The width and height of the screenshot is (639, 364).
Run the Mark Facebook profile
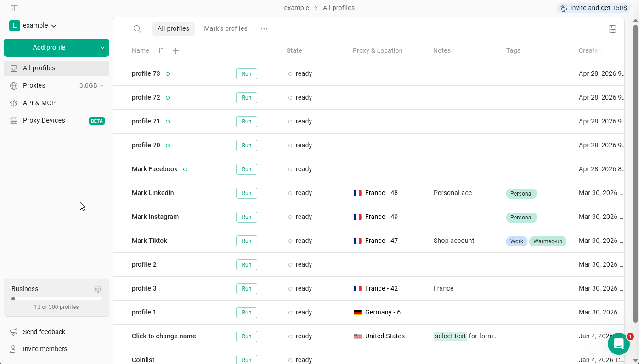pyautogui.click(x=247, y=169)
